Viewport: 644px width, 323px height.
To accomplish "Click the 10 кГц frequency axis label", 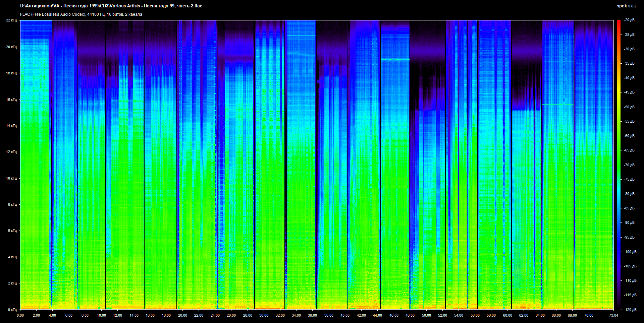I will (x=11, y=178).
